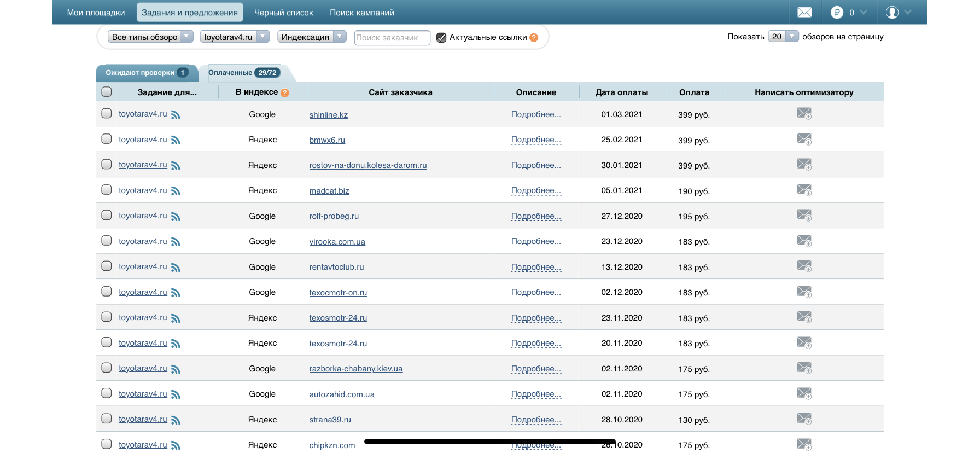Write to optimizer for bmwx6.ru row
The width and height of the screenshot is (980, 453).
tap(804, 140)
